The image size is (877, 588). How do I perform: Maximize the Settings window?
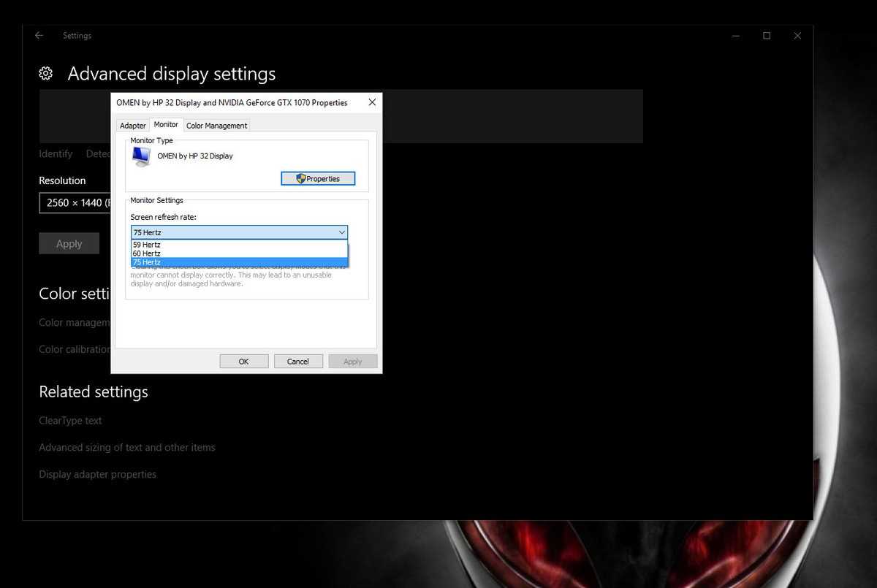(767, 36)
